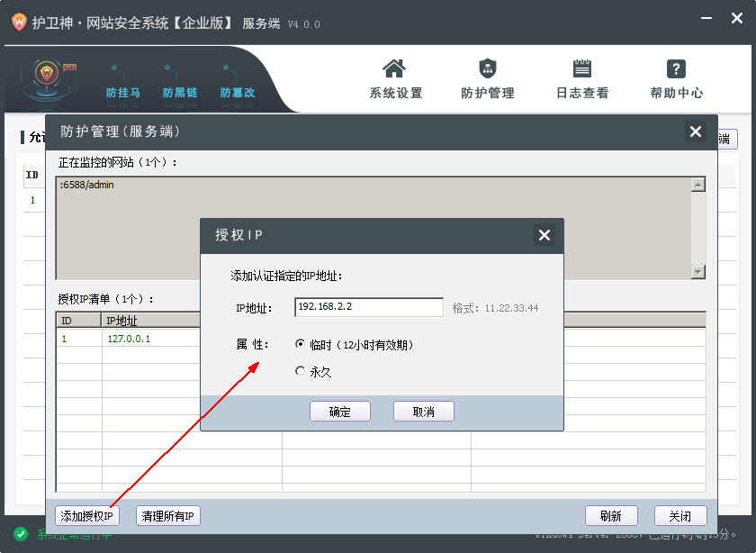
Task: Click 取消 button in dialog
Action: point(423,412)
